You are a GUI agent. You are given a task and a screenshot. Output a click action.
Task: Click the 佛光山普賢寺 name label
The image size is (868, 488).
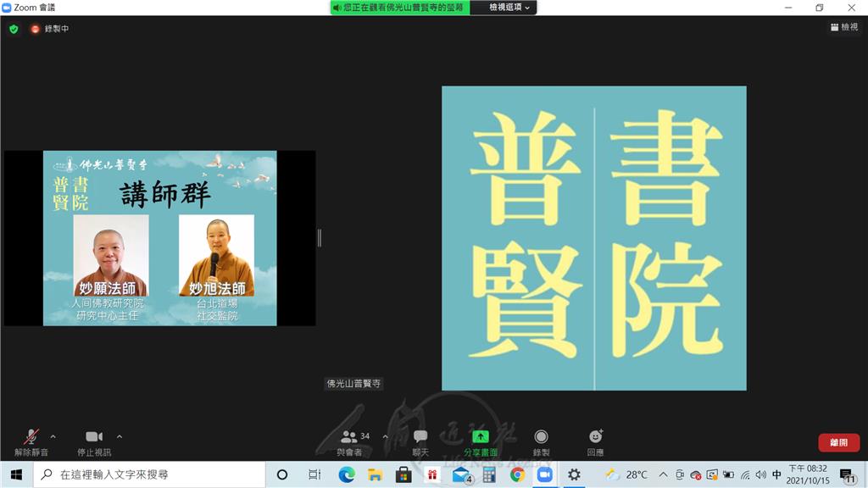[x=353, y=384]
